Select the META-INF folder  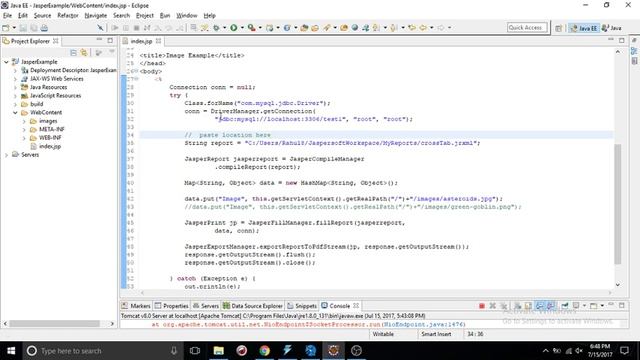(x=51, y=129)
